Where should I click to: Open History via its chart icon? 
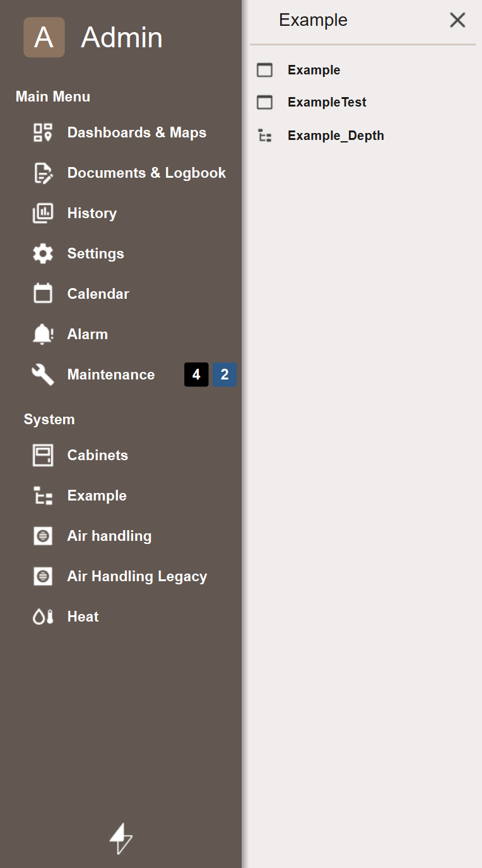43,213
